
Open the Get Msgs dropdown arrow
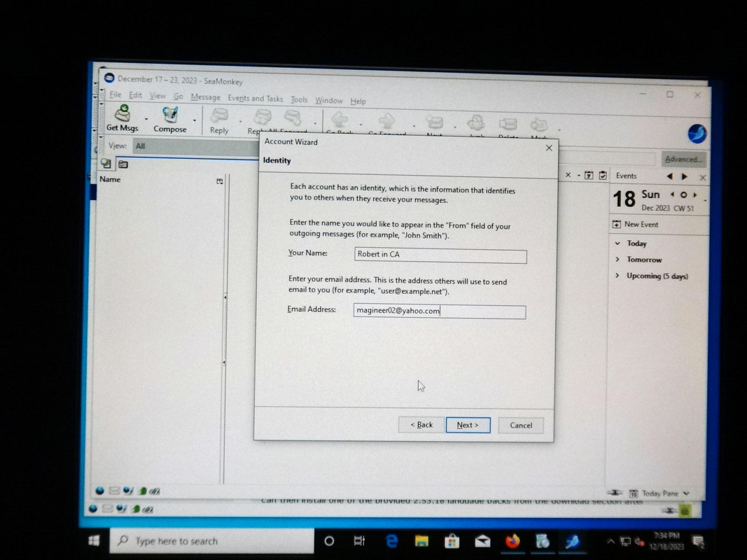[146, 119]
